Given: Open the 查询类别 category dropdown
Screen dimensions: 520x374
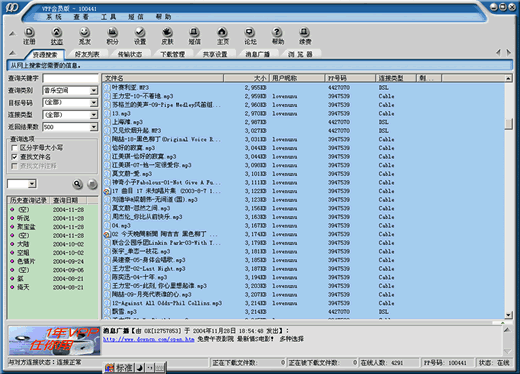Looking at the screenshot, I should pos(94,91).
